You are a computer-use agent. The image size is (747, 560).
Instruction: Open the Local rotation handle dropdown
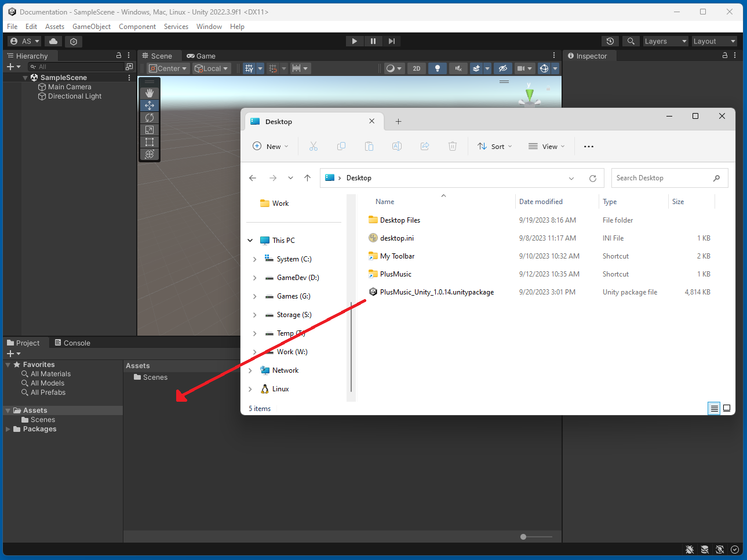(212, 68)
